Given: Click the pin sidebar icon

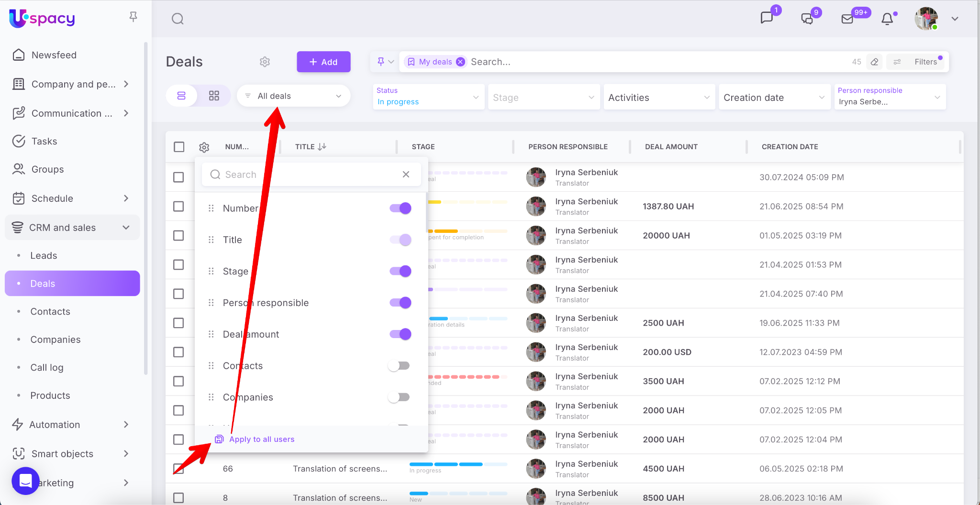Looking at the screenshot, I should coord(134,17).
